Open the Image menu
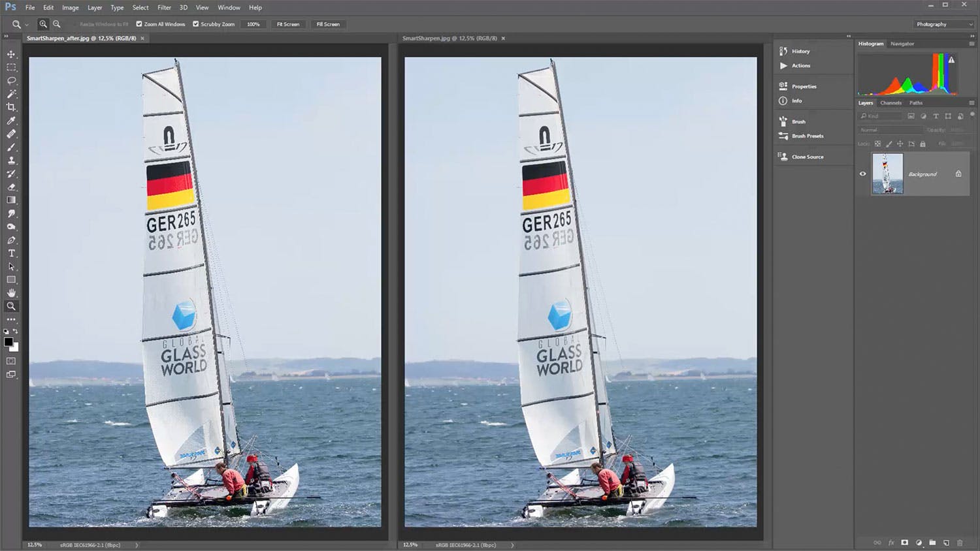980x551 pixels. click(71, 8)
